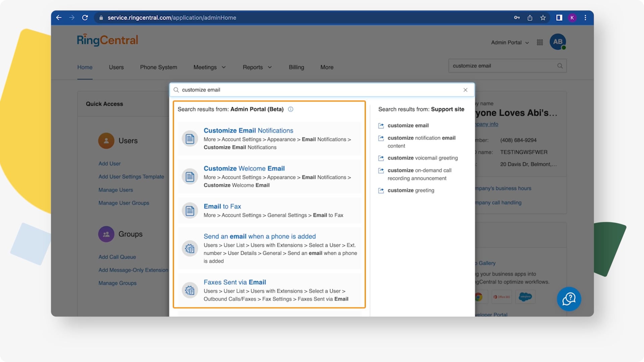The width and height of the screenshot is (644, 362).
Task: Expand the Reports menu chevron
Action: tap(270, 67)
